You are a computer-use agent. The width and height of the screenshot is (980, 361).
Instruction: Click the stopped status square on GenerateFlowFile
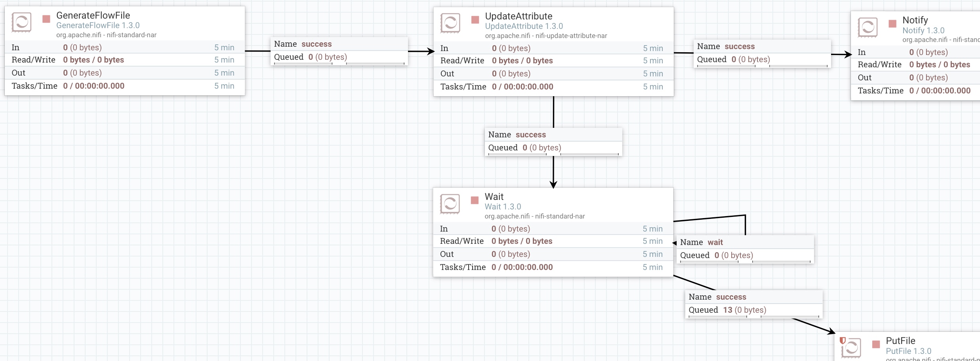point(46,18)
